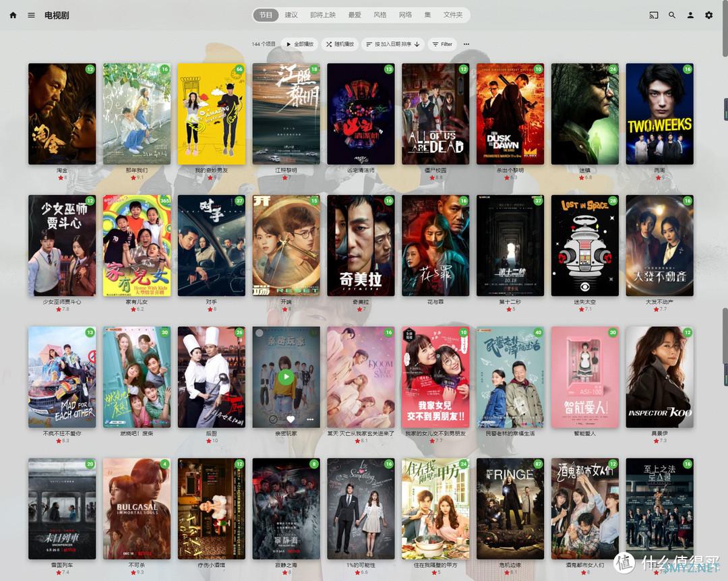Open the Mad for Each Other poster
The height and width of the screenshot is (581, 728).
point(62,377)
